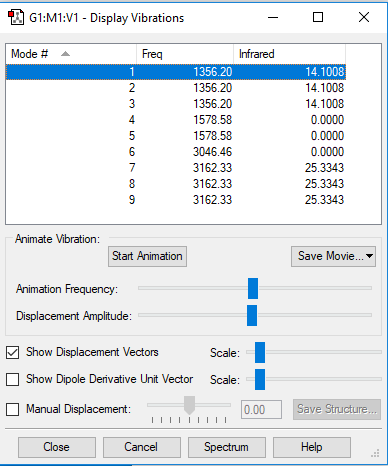Click the Infrared column header
The image size is (388, 466).
coord(289,54)
